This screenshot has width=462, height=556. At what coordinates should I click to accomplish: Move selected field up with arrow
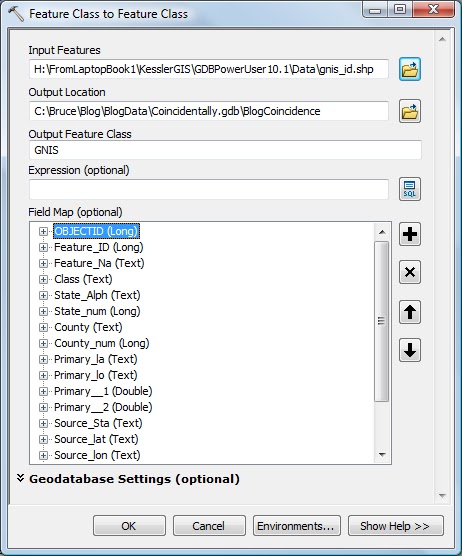coord(410,312)
